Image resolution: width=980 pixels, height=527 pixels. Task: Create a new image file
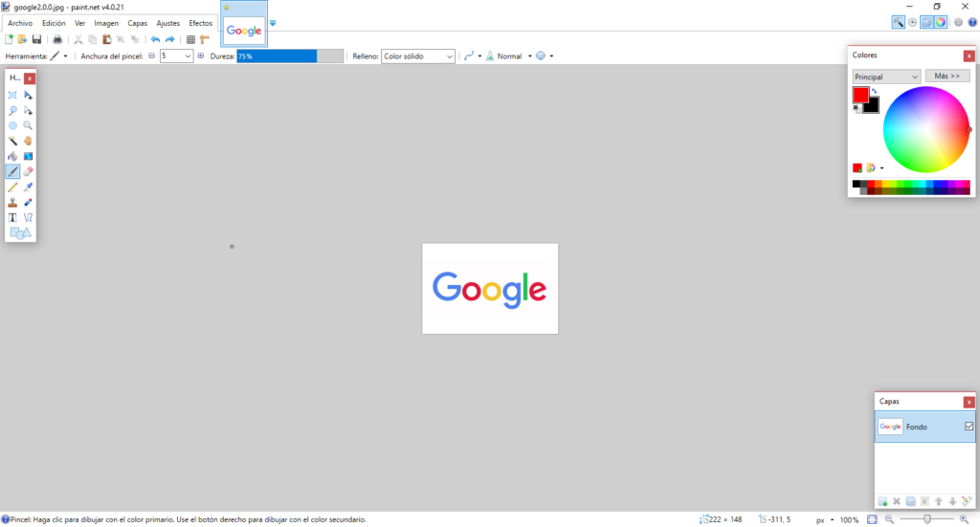tap(9, 39)
